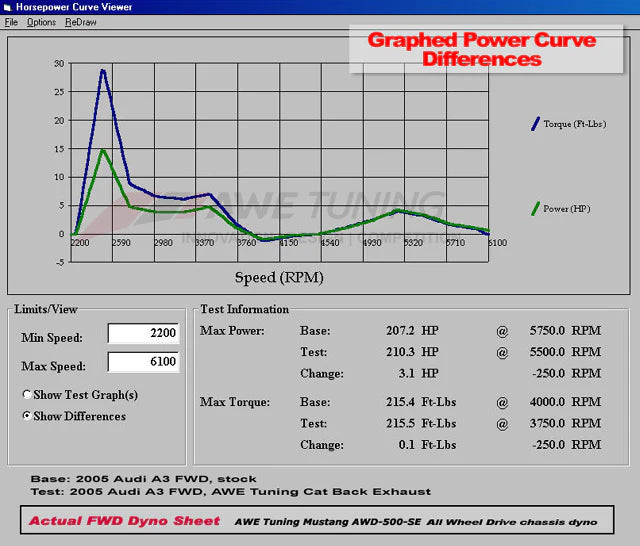
Task: Click the green Power legend line swatch
Action: click(x=535, y=209)
